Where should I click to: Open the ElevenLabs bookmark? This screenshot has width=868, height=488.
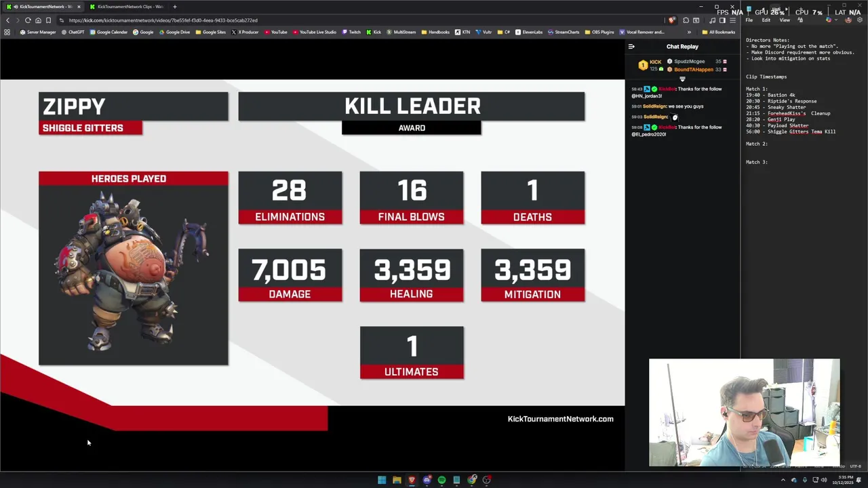(x=529, y=32)
